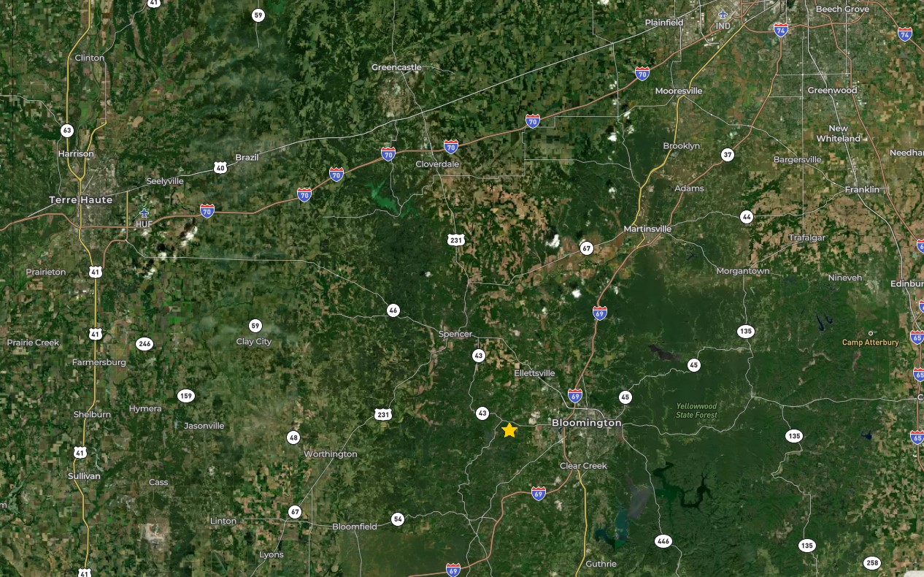Click the Worthington town label

click(x=331, y=454)
